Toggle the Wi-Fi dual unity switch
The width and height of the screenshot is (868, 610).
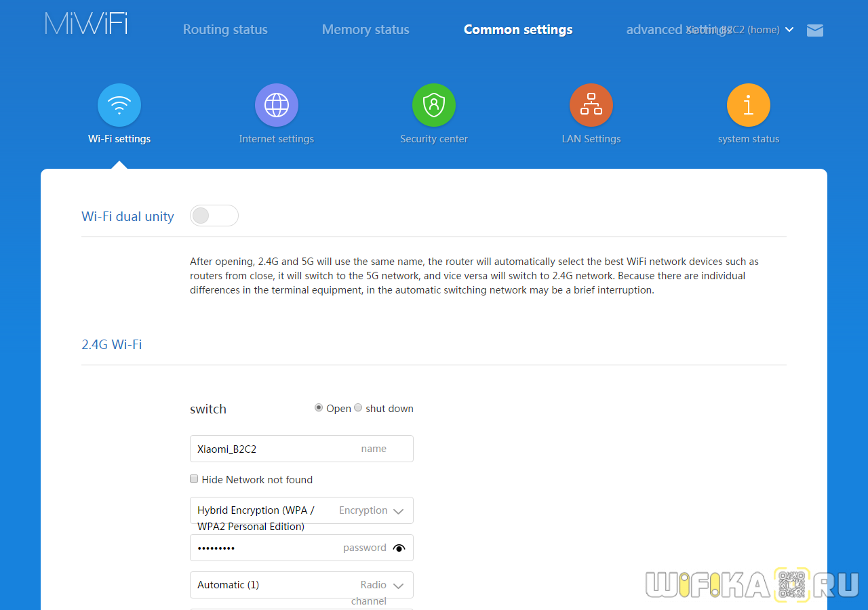(214, 216)
